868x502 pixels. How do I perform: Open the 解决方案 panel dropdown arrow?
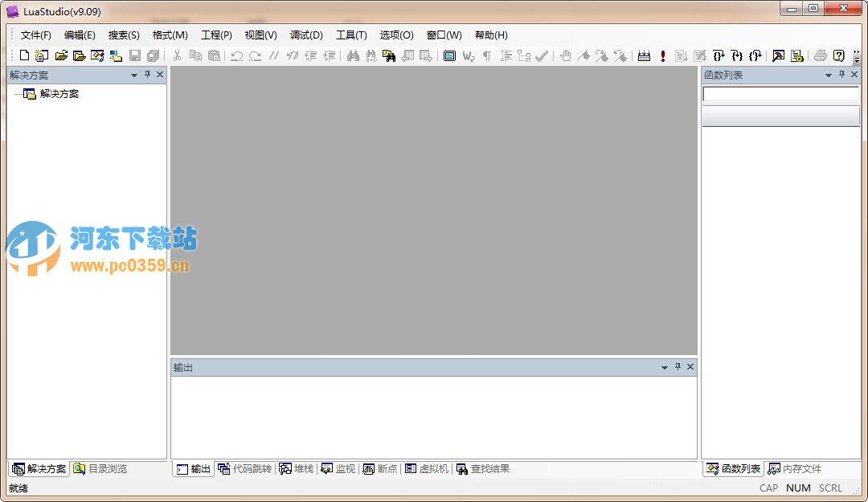point(133,75)
